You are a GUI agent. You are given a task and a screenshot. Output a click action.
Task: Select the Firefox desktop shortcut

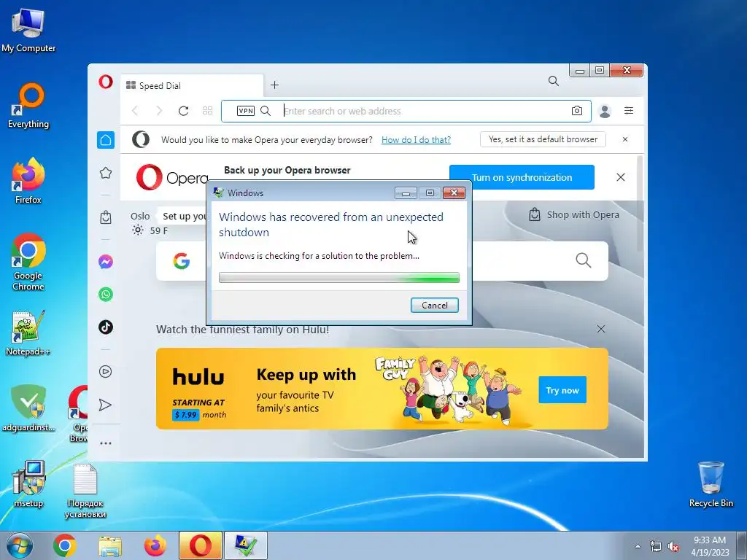[x=28, y=181]
